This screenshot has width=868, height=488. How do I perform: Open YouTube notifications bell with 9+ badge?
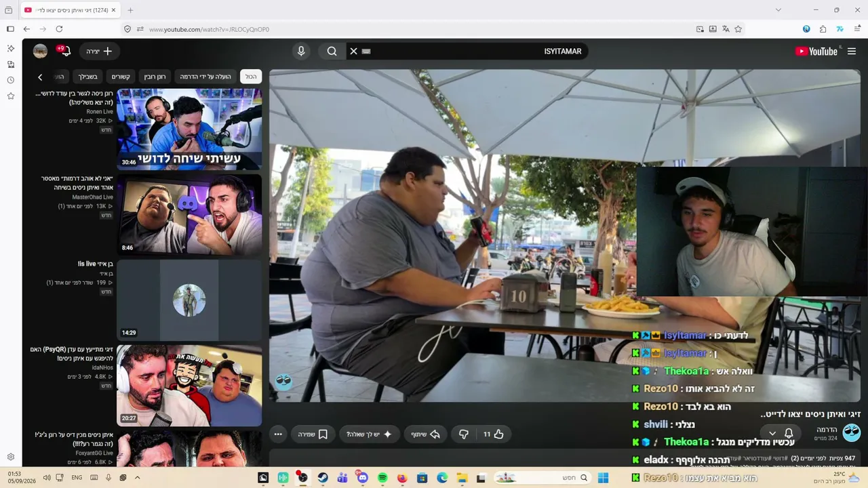click(65, 51)
